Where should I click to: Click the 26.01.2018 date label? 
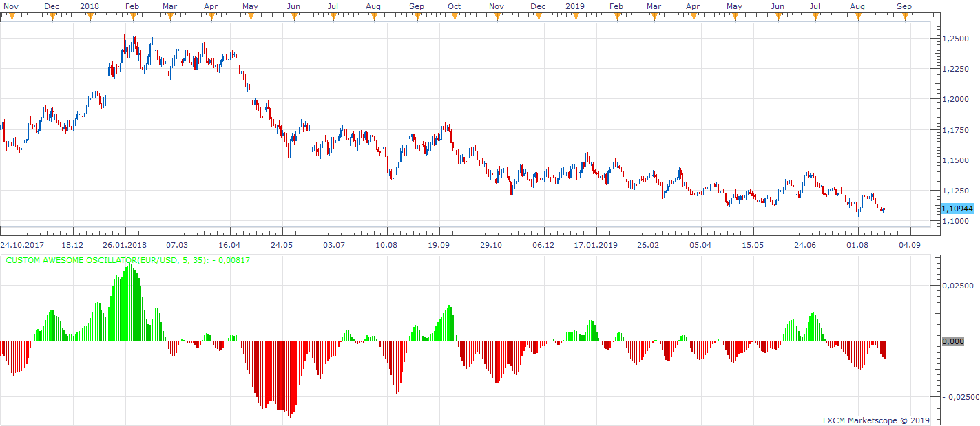[125, 245]
